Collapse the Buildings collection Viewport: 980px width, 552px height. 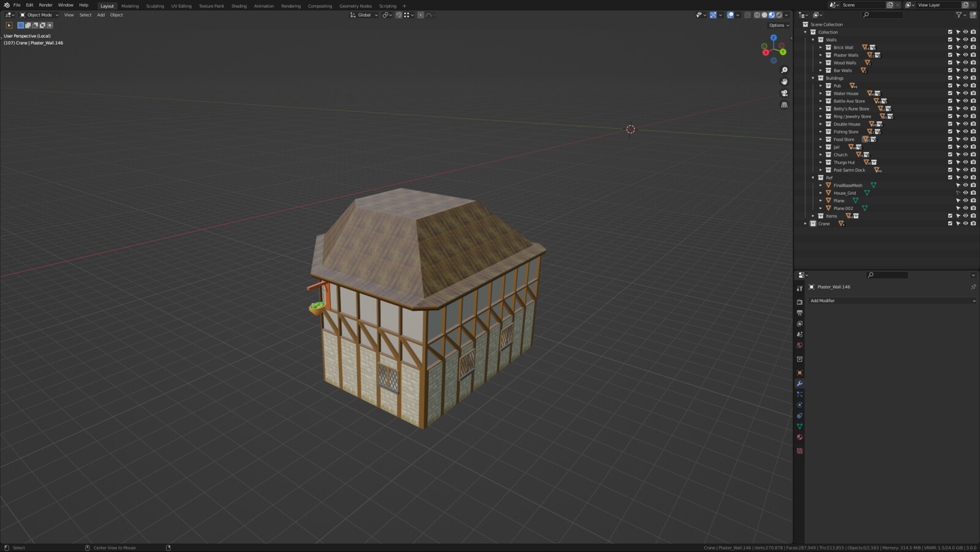pos(813,78)
